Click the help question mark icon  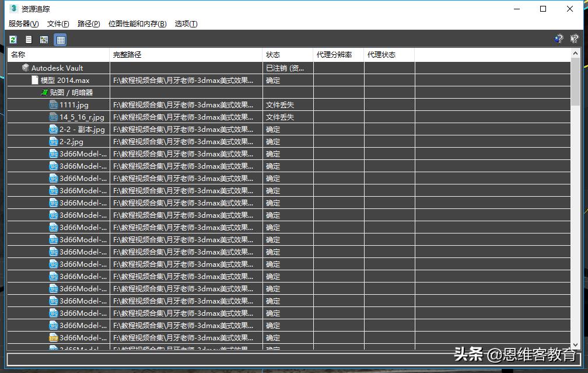559,39
